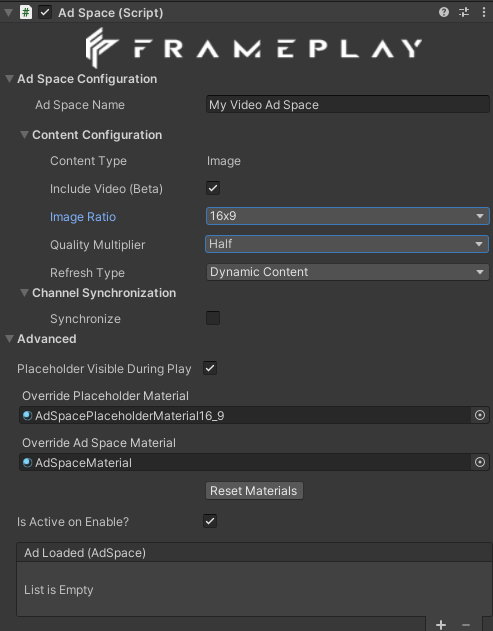Uncheck the Include Video (Beta) checkbox
The image size is (493, 631).
(213, 188)
